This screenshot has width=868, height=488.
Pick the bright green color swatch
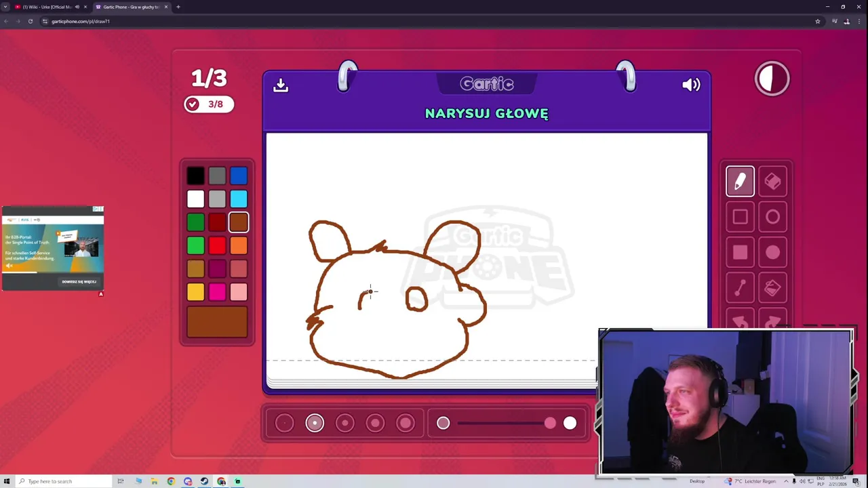coord(195,245)
